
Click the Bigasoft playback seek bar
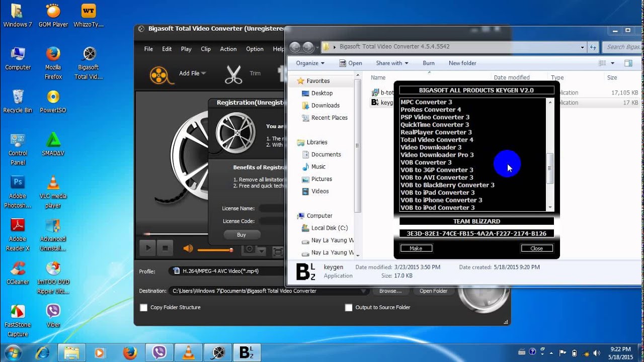pyautogui.click(x=213, y=234)
